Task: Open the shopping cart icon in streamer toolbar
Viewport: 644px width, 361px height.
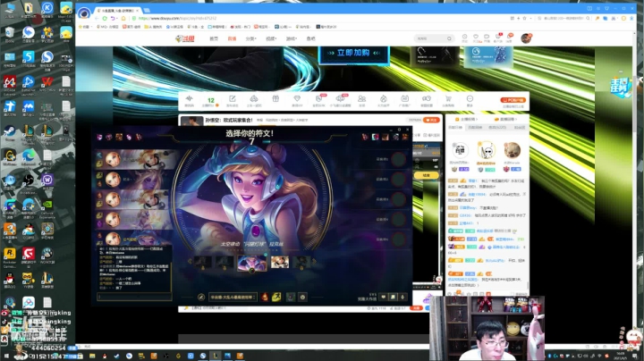Action: (x=448, y=100)
